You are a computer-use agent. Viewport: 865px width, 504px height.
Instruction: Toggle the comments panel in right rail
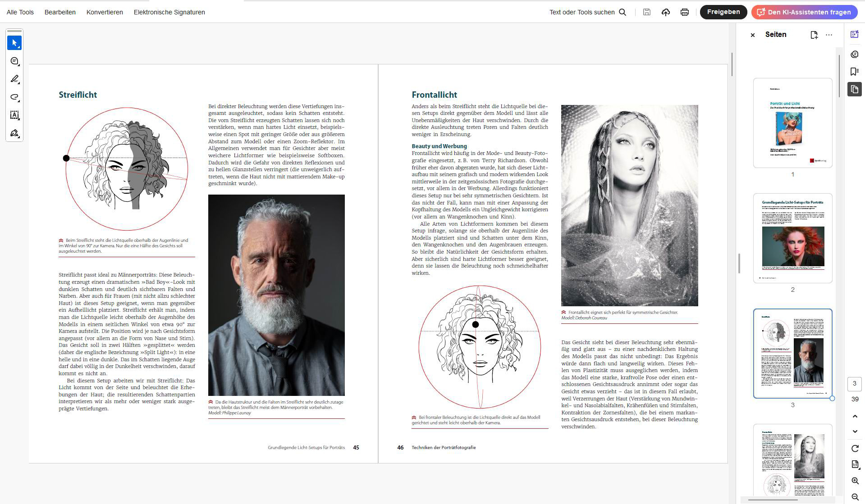[854, 54]
